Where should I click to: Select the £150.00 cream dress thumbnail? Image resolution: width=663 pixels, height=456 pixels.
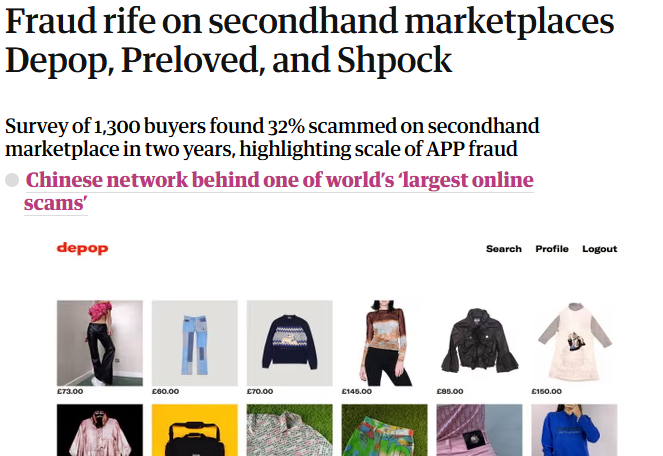[x=573, y=343]
